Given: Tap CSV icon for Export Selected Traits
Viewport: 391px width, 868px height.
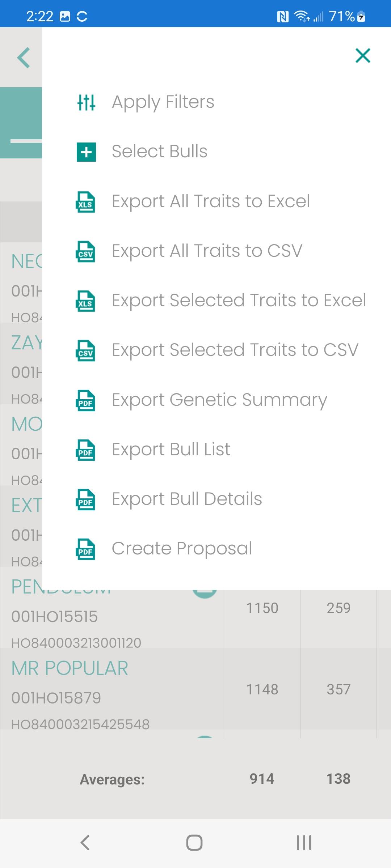Looking at the screenshot, I should pos(85,350).
